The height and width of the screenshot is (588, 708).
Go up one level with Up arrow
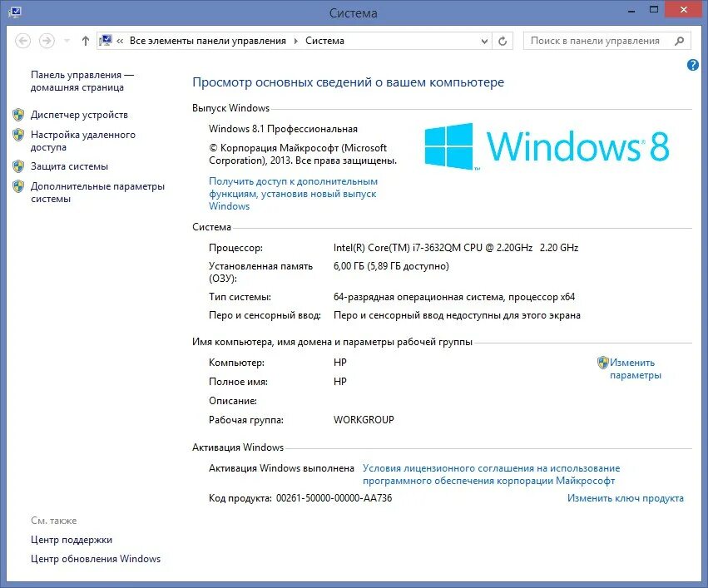(x=86, y=41)
